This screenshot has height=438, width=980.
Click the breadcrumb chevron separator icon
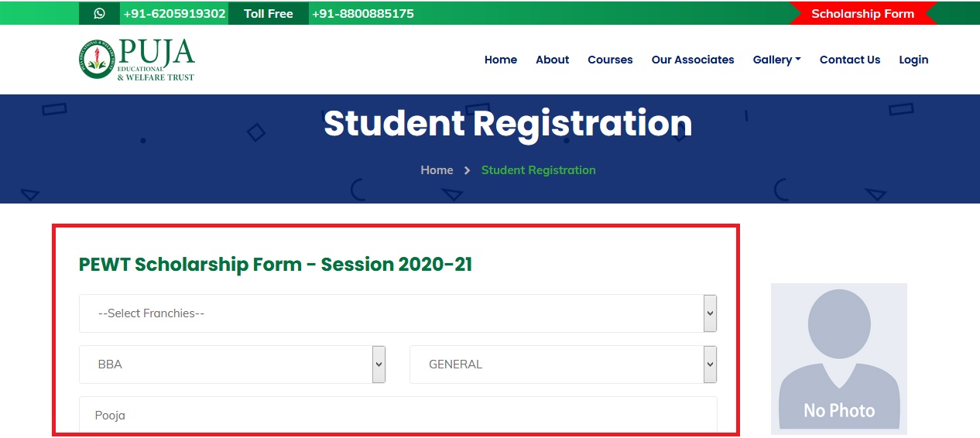(x=468, y=170)
